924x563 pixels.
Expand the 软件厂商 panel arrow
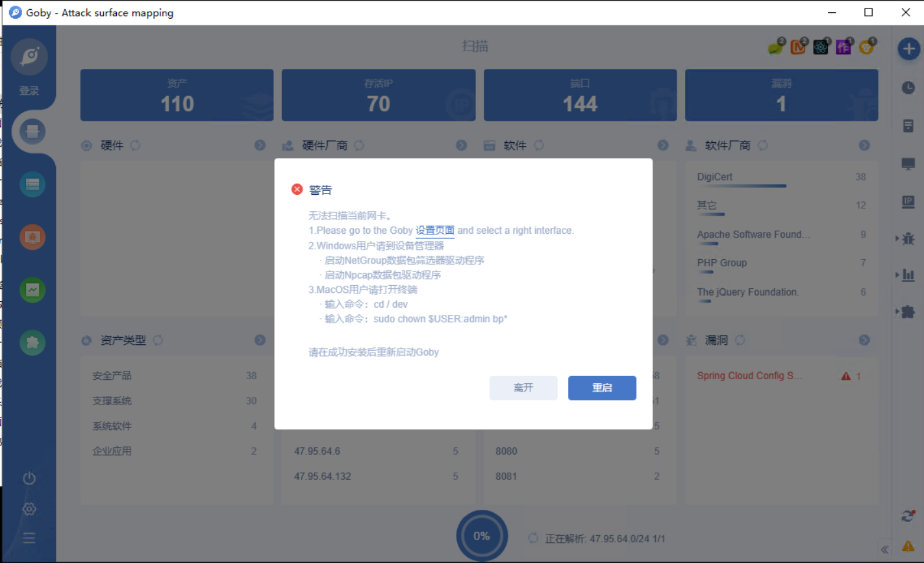pos(864,145)
